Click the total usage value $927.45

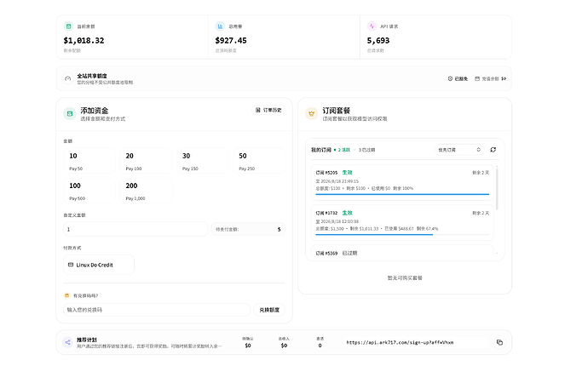click(x=231, y=41)
